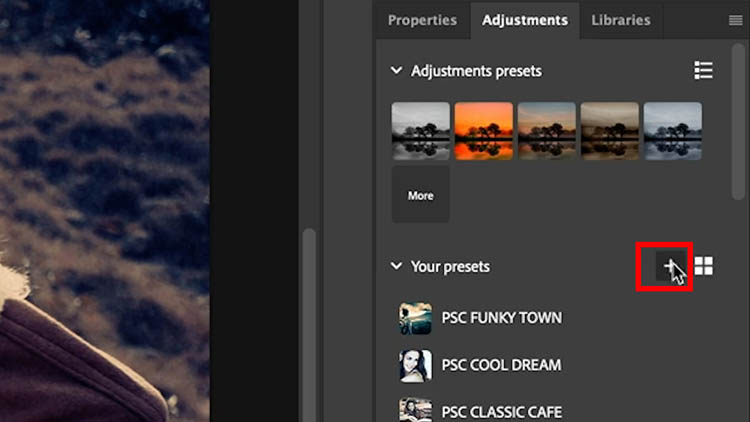This screenshot has height=422, width=750.
Task: Select the Adjustments tab
Action: (x=525, y=20)
